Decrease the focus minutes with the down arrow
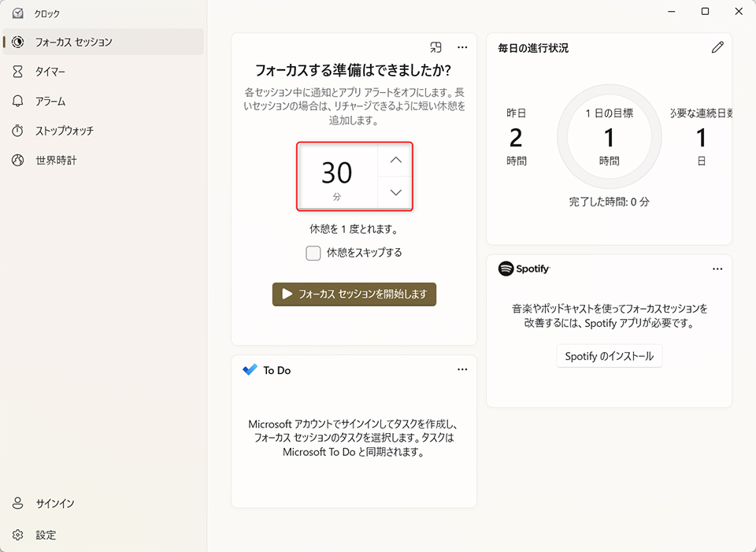This screenshot has width=756, height=552. pos(395,193)
